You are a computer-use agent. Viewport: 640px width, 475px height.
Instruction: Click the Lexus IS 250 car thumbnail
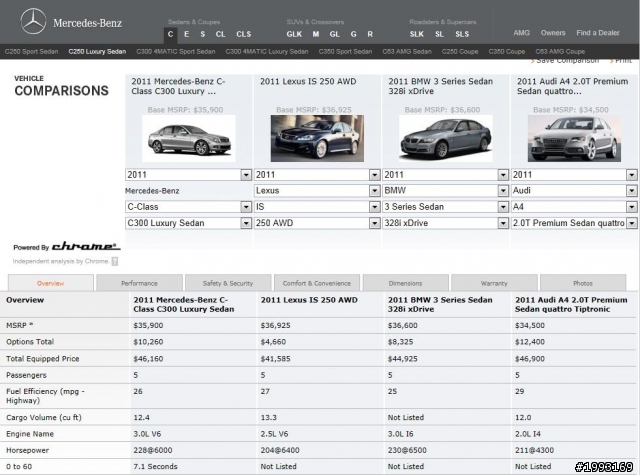point(317,139)
